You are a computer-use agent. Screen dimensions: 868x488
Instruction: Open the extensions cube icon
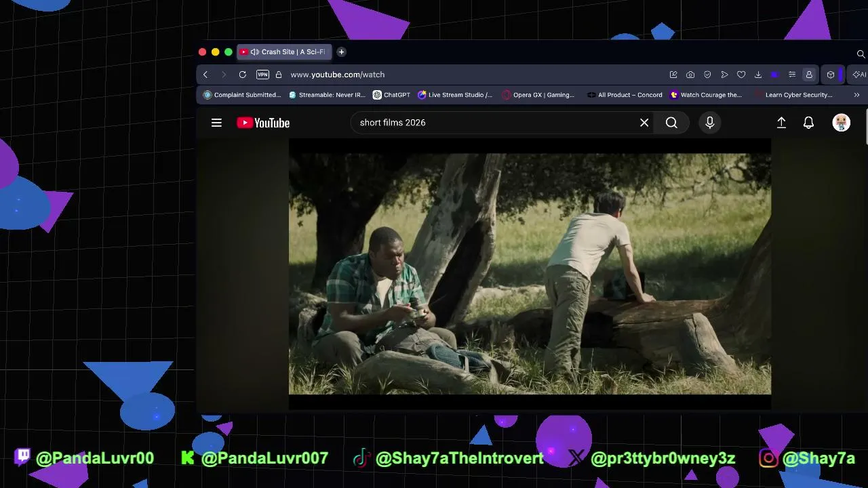click(831, 75)
